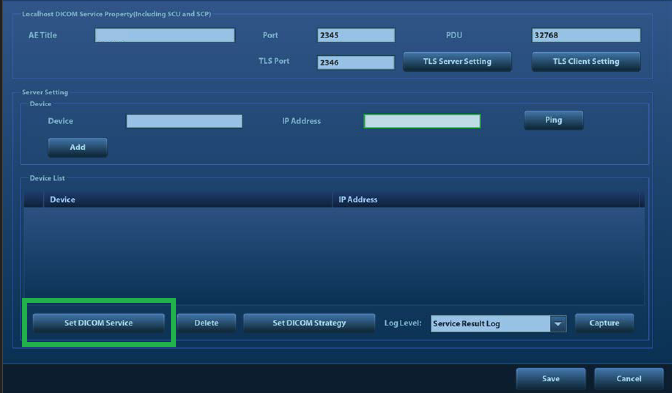Add the device to the list
672x393 pixels.
(x=78, y=147)
